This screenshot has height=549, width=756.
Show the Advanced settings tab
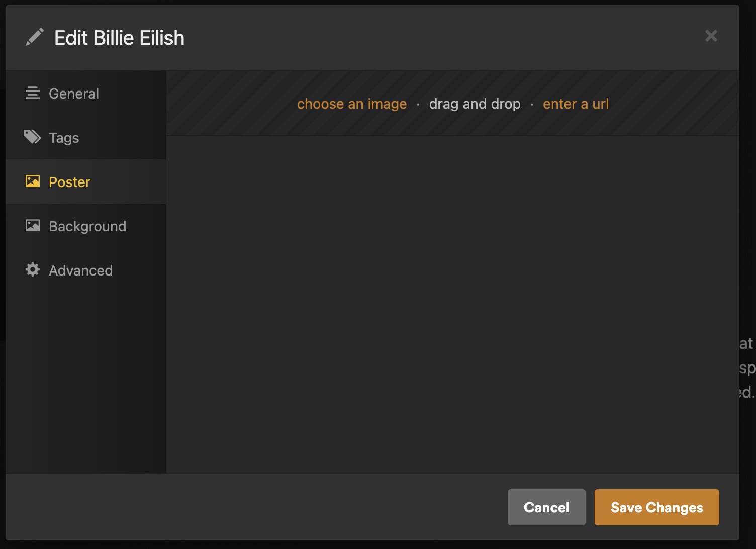(80, 270)
